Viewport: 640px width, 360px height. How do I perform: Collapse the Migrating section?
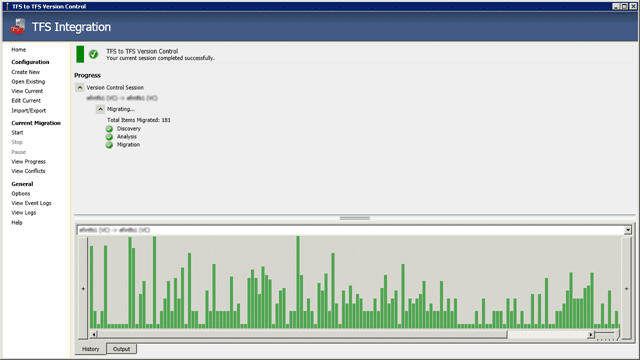click(100, 109)
